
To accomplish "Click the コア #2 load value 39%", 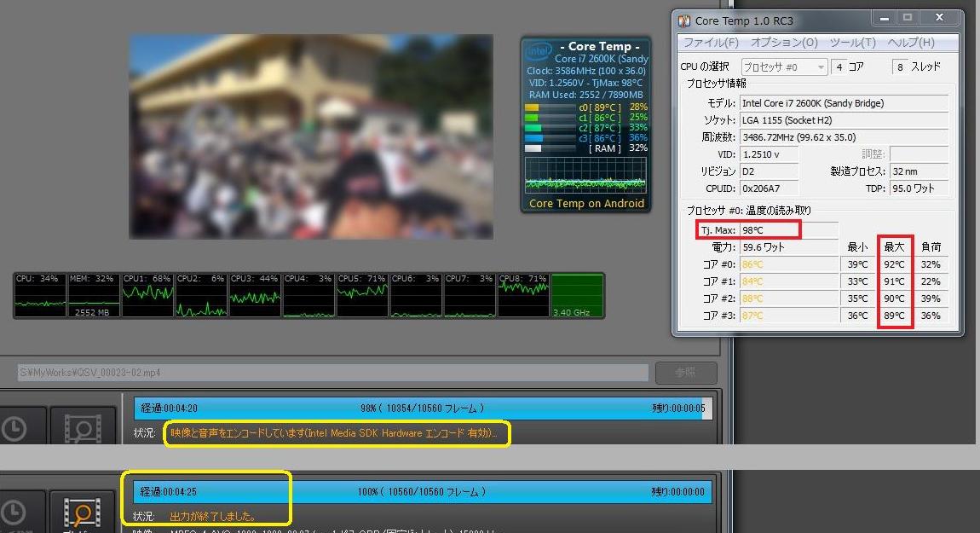I will click(x=931, y=298).
